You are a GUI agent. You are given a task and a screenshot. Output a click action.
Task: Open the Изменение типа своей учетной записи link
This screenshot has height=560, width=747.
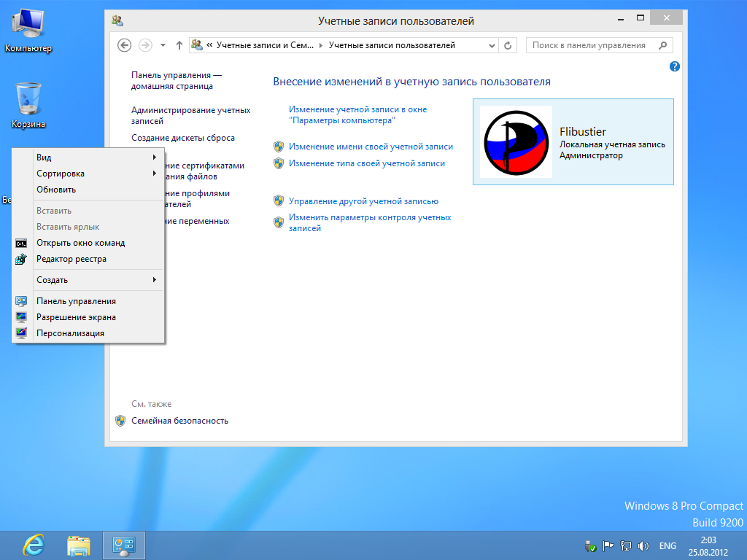366,163
